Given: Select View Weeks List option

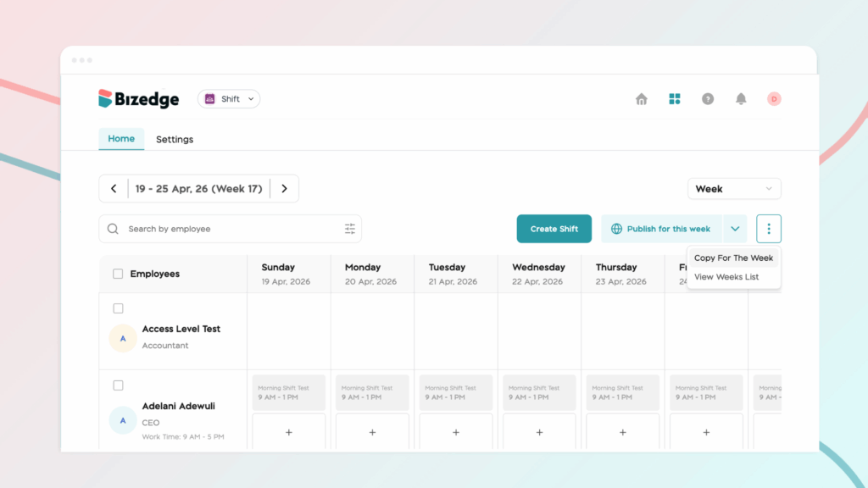Looking at the screenshot, I should (x=726, y=277).
